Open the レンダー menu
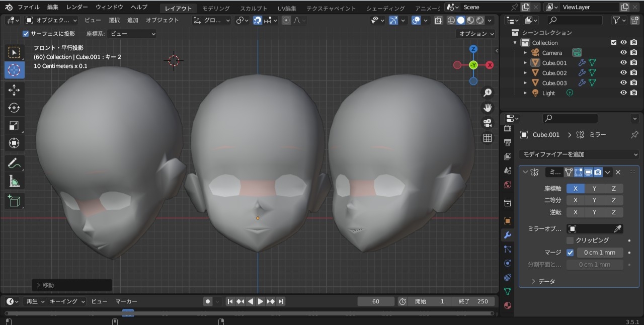The image size is (644, 325). [x=77, y=7]
